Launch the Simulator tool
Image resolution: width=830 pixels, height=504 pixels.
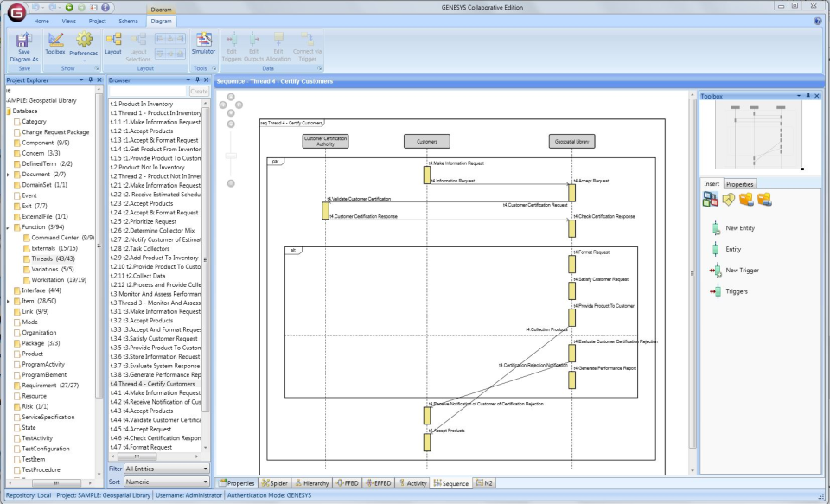203,43
